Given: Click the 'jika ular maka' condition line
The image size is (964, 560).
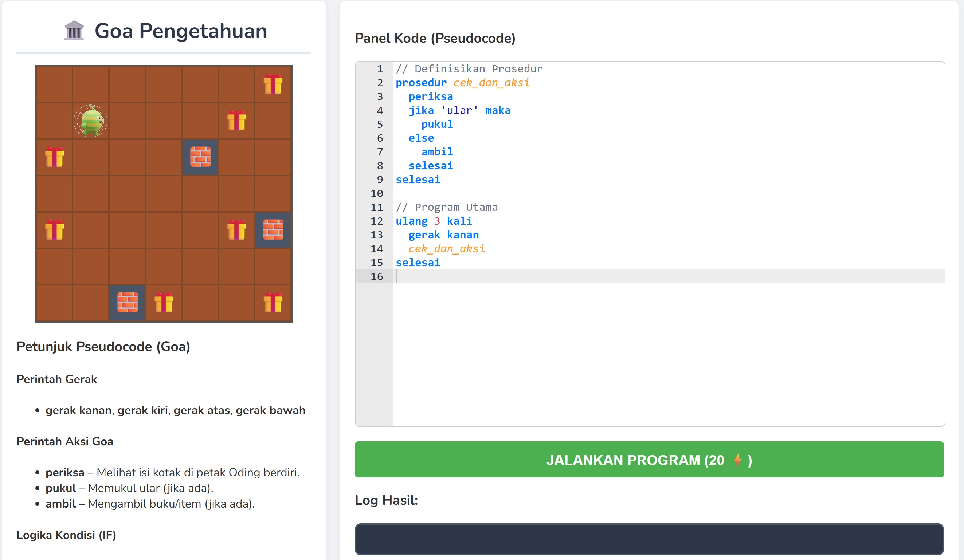Looking at the screenshot, I should pyautogui.click(x=459, y=110).
